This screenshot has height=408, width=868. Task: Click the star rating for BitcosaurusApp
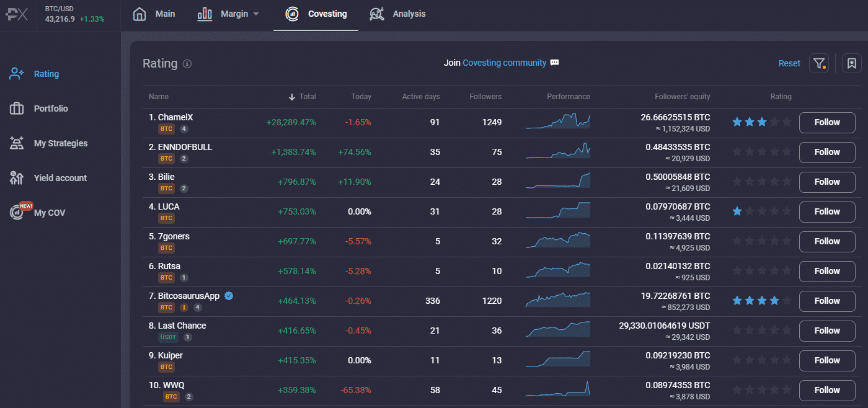point(761,301)
